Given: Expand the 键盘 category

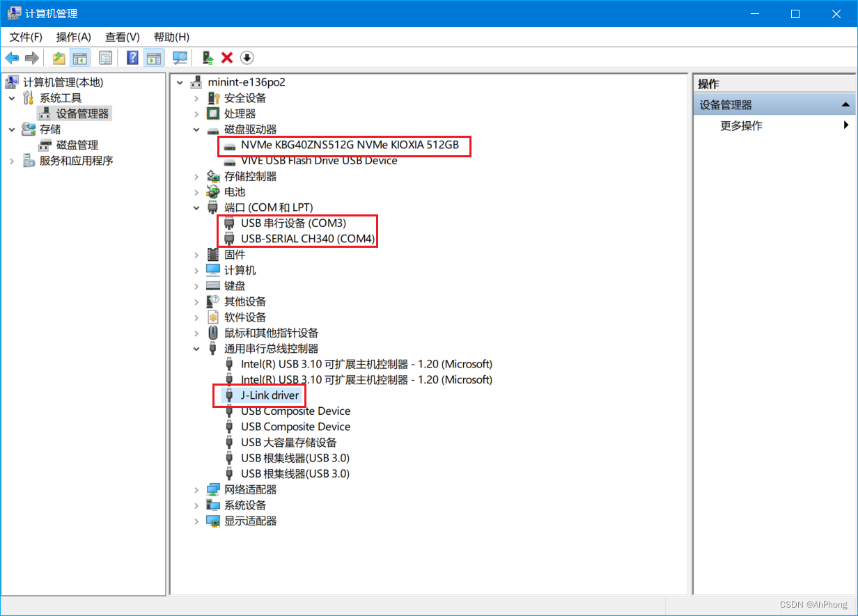Looking at the screenshot, I should [x=197, y=286].
